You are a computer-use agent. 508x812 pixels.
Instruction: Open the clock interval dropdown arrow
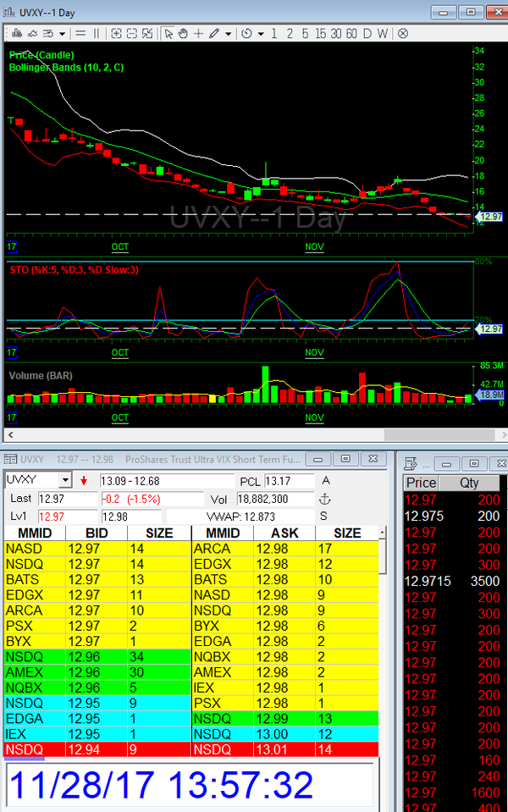click(261, 34)
